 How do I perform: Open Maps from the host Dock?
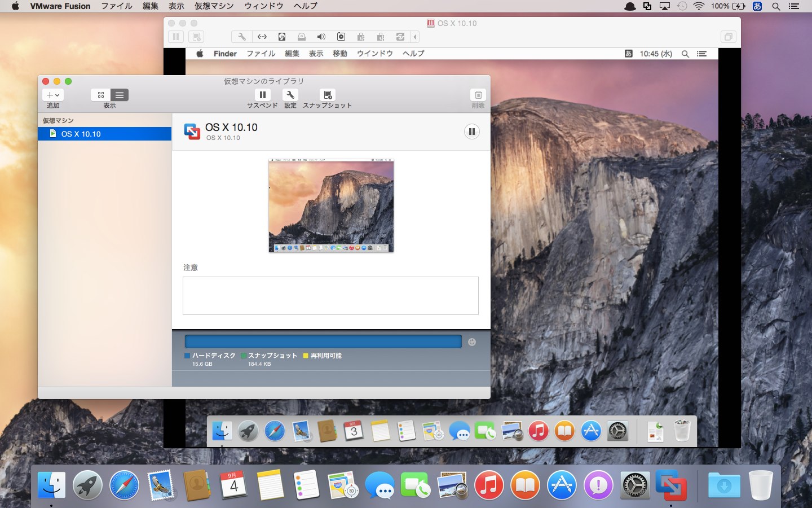(343, 485)
